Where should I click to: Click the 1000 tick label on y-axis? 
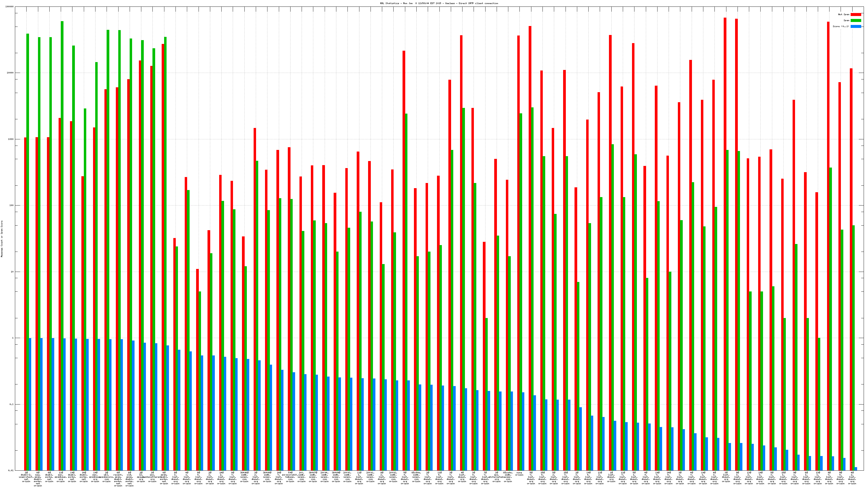(11, 139)
